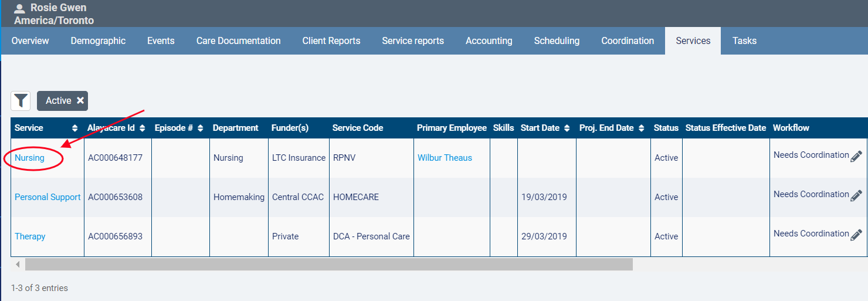The width and height of the screenshot is (868, 301).
Task: Sort by Episode # column arrows
Action: (x=200, y=128)
